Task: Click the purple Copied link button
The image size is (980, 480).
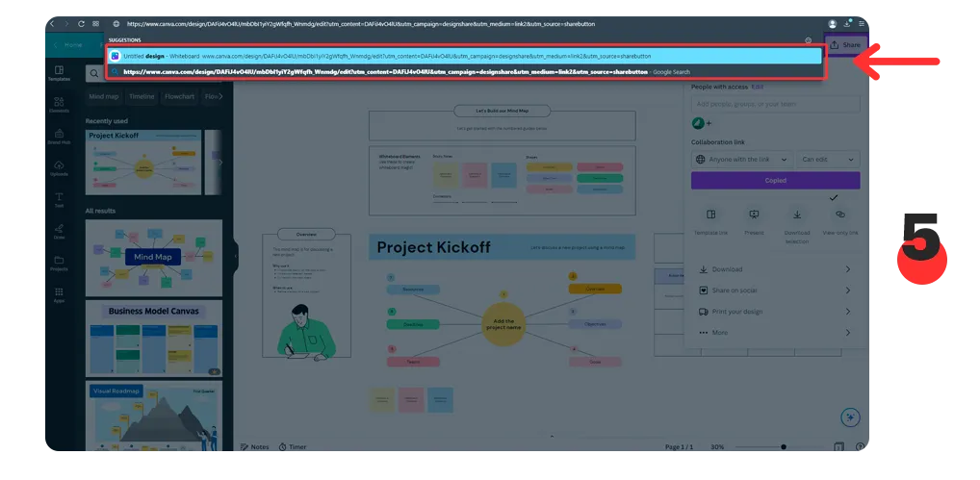Action: click(x=775, y=181)
